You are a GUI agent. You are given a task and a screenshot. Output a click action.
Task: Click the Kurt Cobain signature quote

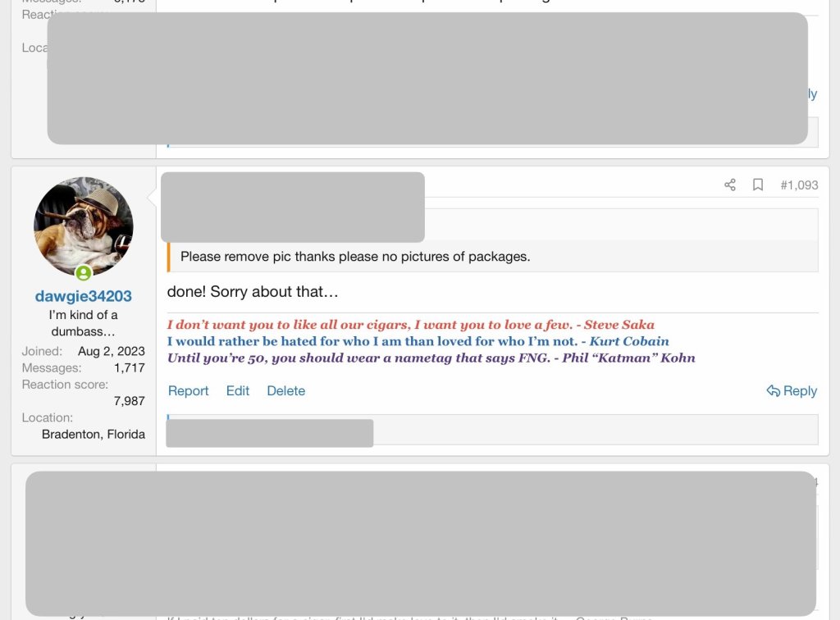(x=418, y=341)
